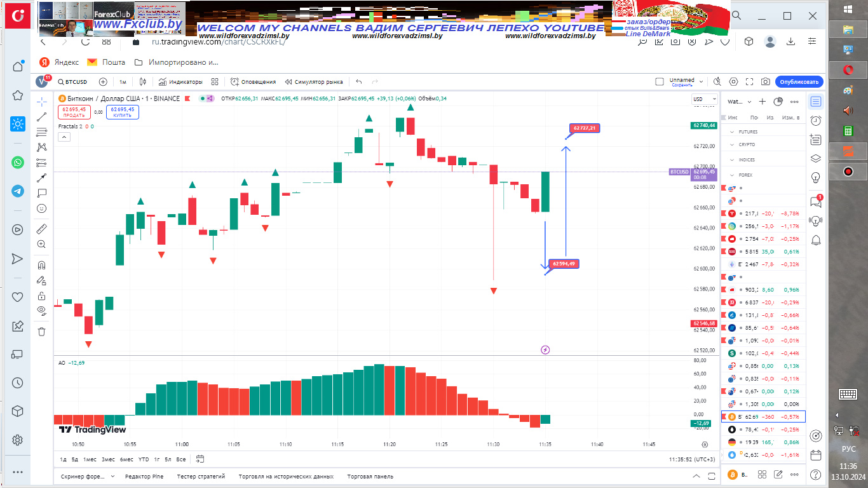Click the red ПРОДАТЬ sell button
Screen dimensions: 868x488
(74, 112)
